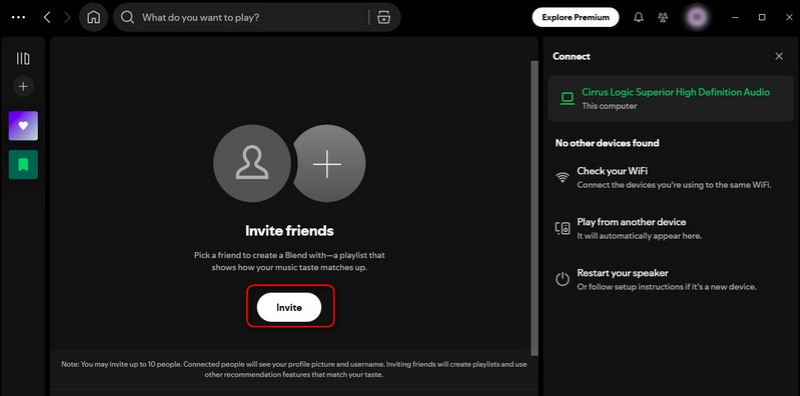The width and height of the screenshot is (800, 396).
Task: Go back with the left arrow
Action: 47,17
